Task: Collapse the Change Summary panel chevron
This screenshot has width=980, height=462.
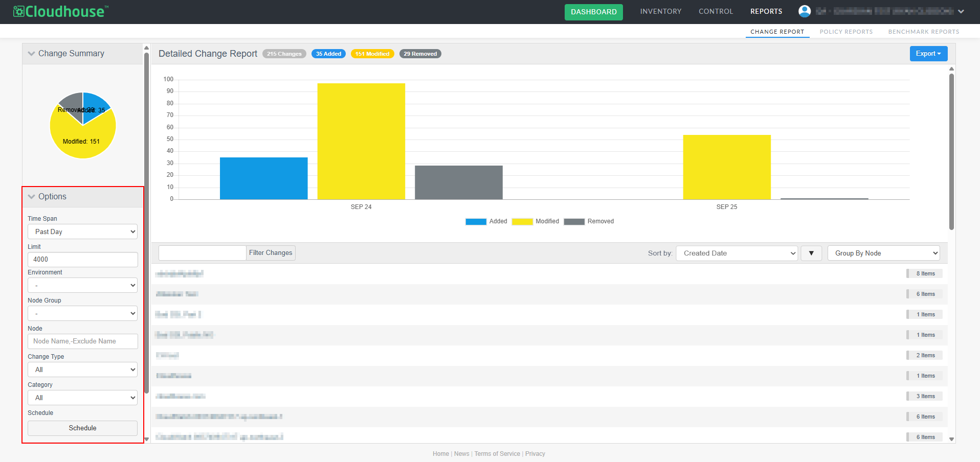Action: (32, 54)
